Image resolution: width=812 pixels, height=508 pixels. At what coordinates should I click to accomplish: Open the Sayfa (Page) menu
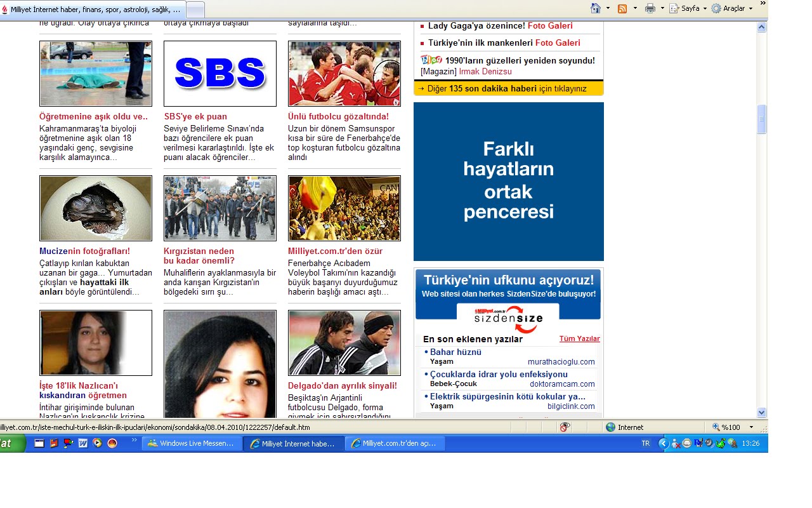(688, 8)
